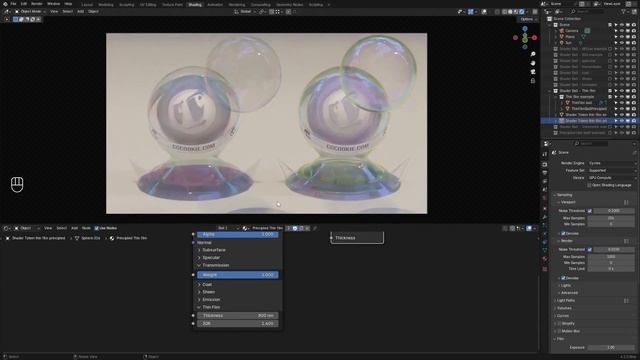Open the Object Mode dropdown
Screen dimensions: 640x360
click(x=30, y=11)
